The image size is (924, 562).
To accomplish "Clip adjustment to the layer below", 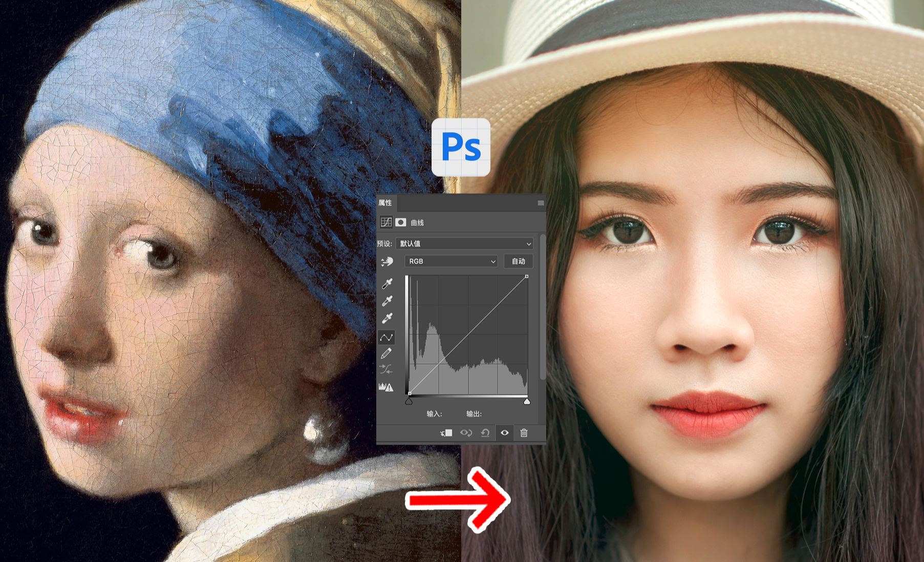I will click(x=446, y=433).
